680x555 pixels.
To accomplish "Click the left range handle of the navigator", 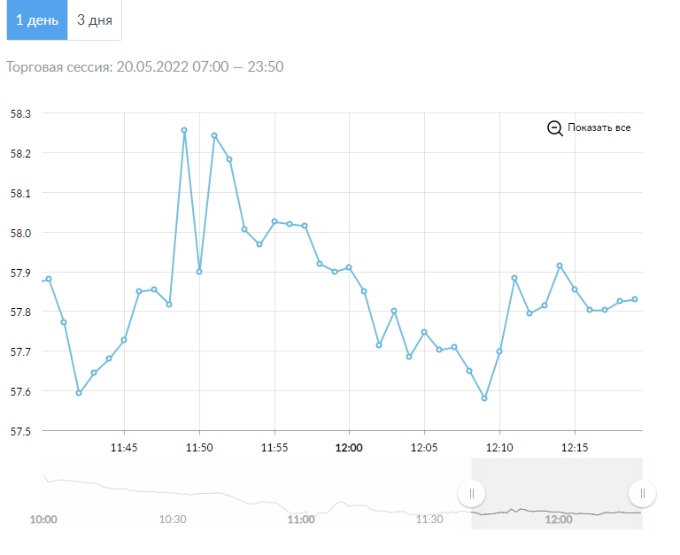I will point(471,493).
